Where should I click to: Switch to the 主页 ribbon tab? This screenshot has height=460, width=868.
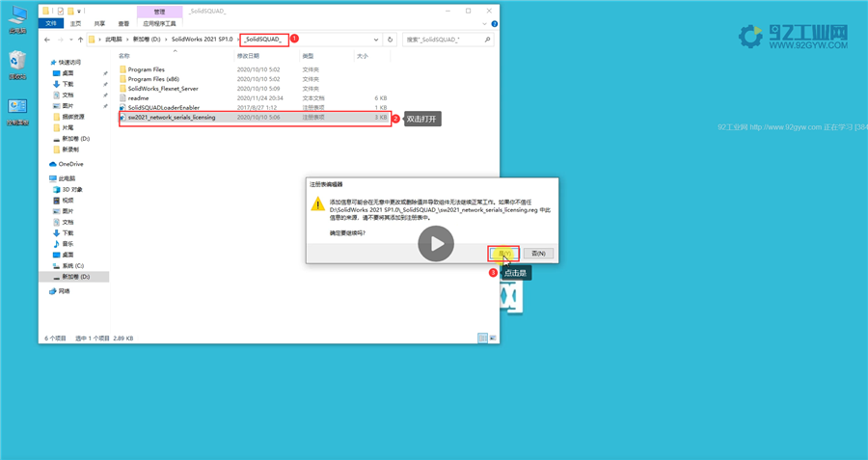click(76, 24)
